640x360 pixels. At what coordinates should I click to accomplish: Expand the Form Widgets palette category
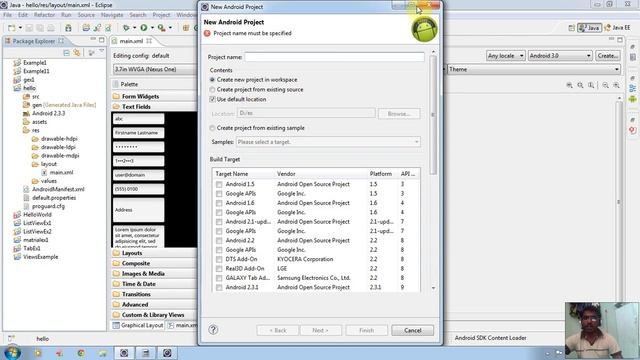[x=140, y=96]
